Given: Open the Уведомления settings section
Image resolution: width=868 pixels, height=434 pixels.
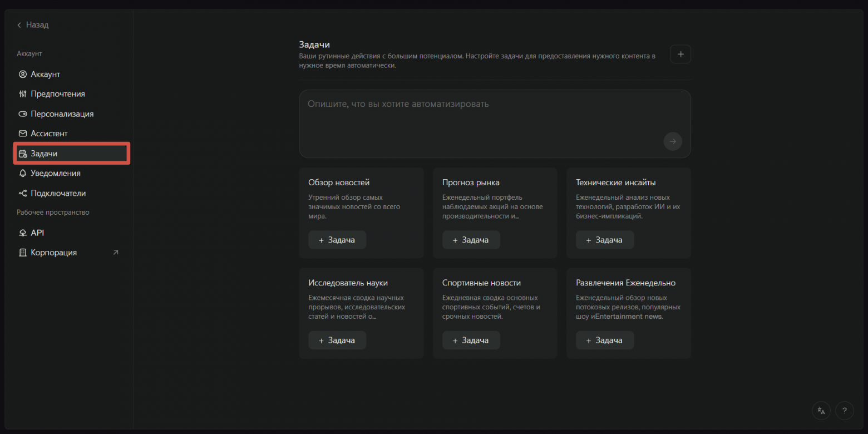Looking at the screenshot, I should (56, 174).
